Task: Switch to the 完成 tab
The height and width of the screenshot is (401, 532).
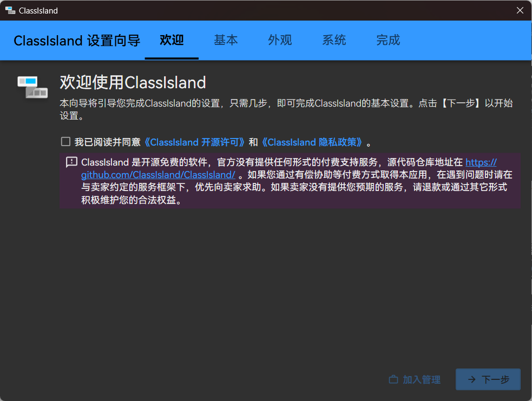Action: pyautogui.click(x=388, y=40)
